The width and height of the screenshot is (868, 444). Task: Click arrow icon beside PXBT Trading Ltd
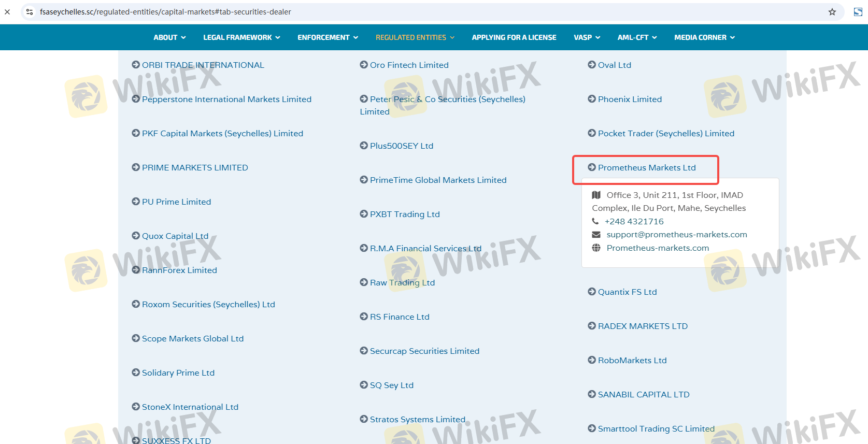point(364,214)
